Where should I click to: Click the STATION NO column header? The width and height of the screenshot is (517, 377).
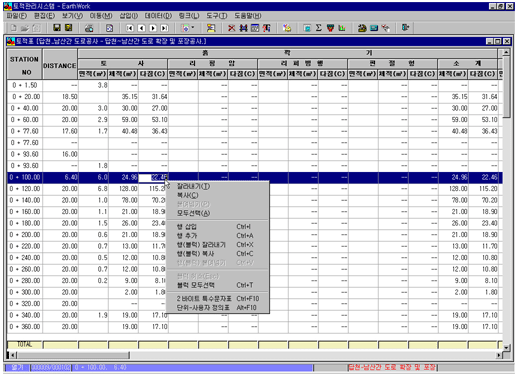point(24,65)
